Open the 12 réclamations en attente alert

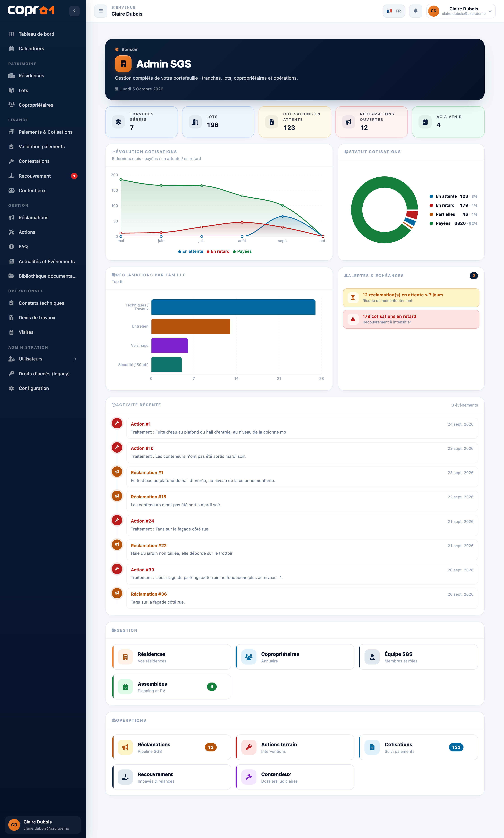pyautogui.click(x=411, y=298)
